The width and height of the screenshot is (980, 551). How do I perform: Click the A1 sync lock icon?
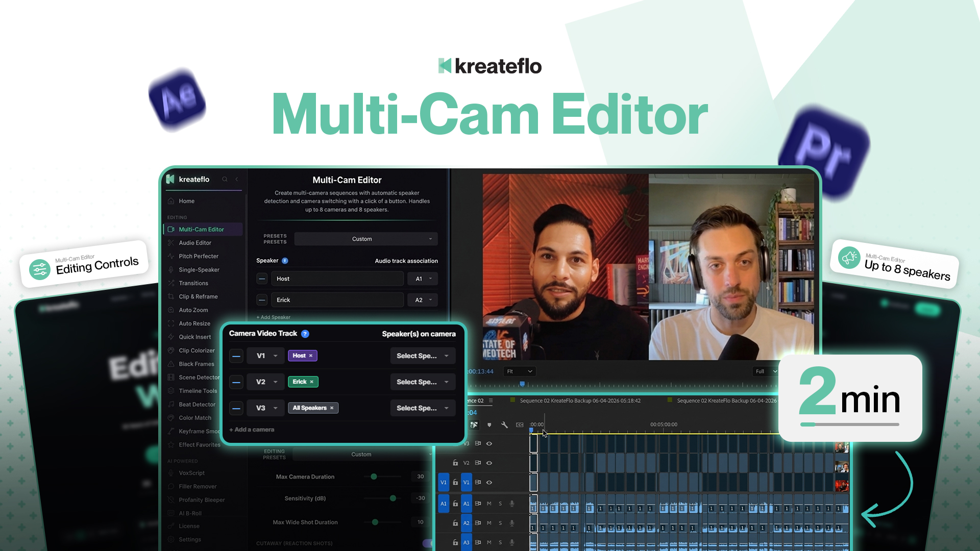pos(478,504)
